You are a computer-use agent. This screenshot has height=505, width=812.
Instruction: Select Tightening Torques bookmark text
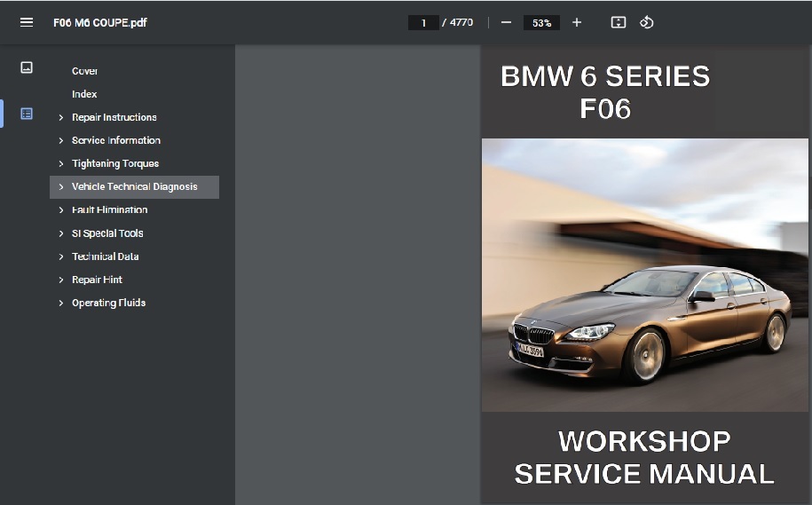click(x=115, y=163)
